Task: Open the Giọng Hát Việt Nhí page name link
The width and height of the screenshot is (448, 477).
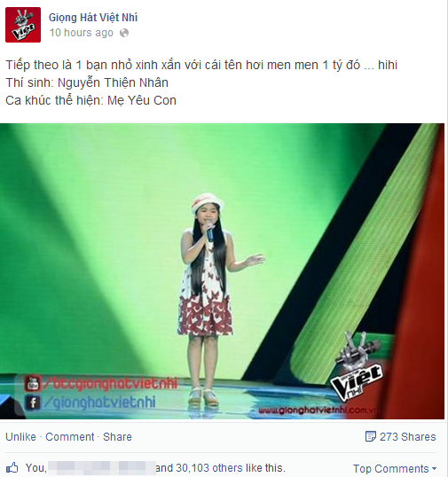Action: tap(93, 18)
